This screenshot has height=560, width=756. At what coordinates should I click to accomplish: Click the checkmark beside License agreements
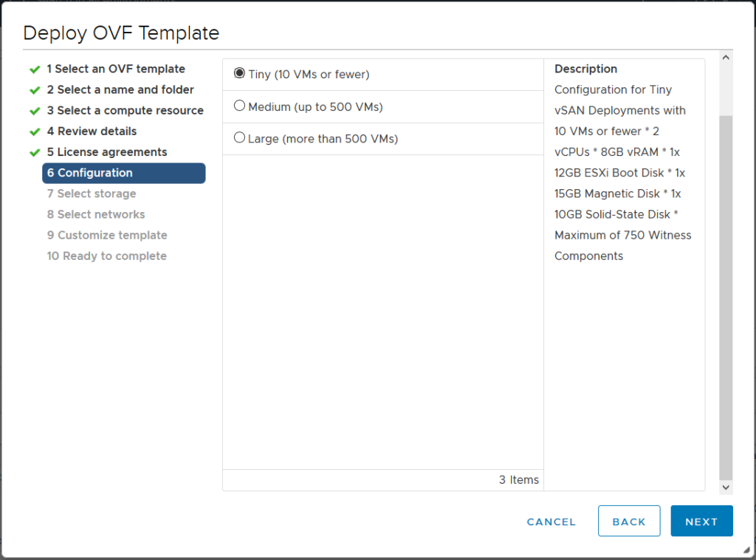click(34, 151)
